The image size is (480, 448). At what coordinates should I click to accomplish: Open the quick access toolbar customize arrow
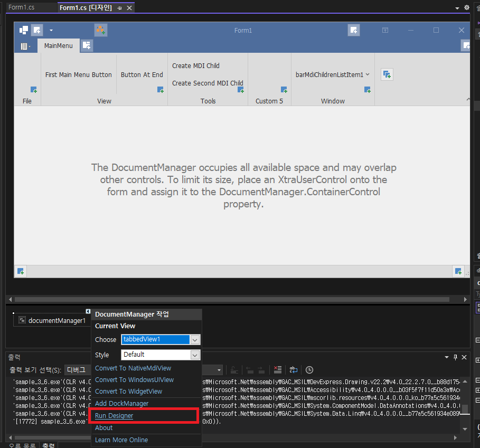coord(51,30)
